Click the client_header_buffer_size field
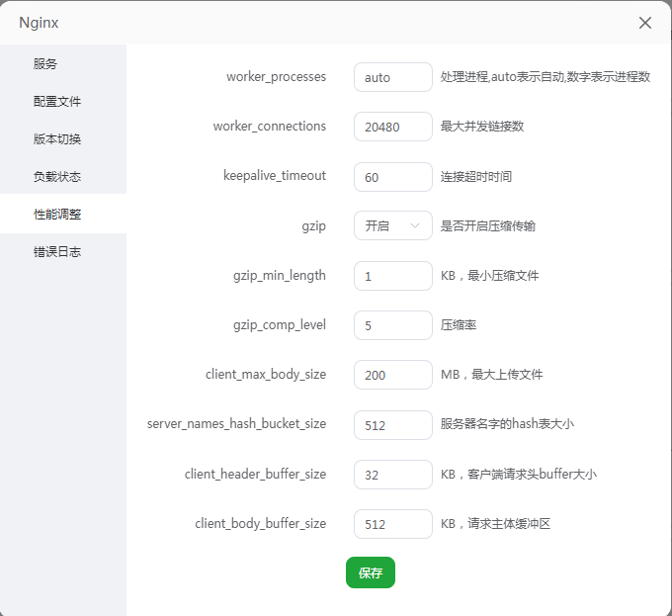This screenshot has width=672, height=616. pyautogui.click(x=392, y=475)
